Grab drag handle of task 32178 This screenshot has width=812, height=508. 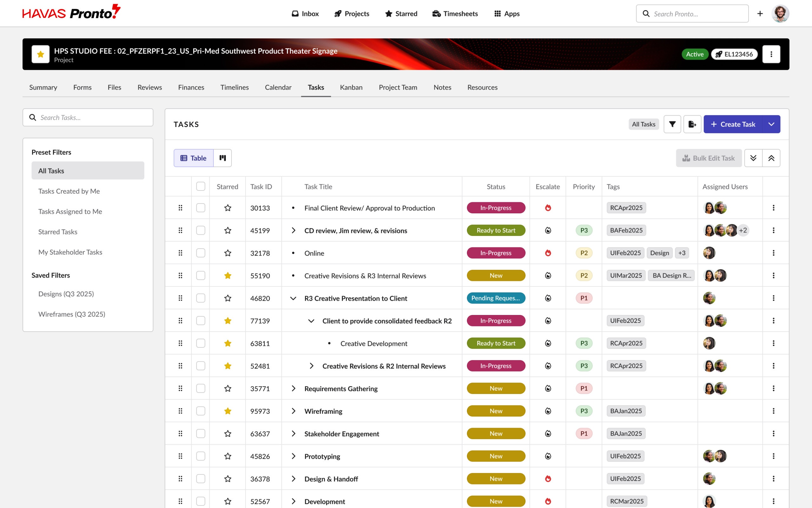(x=180, y=253)
